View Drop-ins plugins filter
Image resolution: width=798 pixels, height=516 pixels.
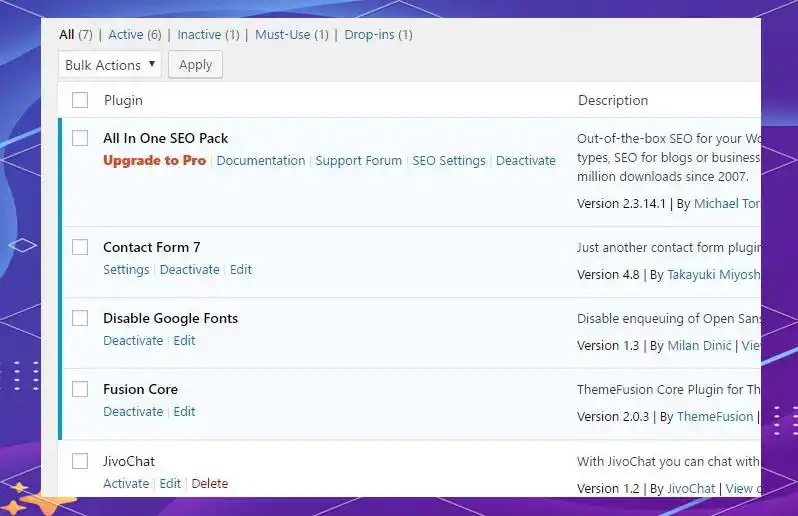click(369, 34)
